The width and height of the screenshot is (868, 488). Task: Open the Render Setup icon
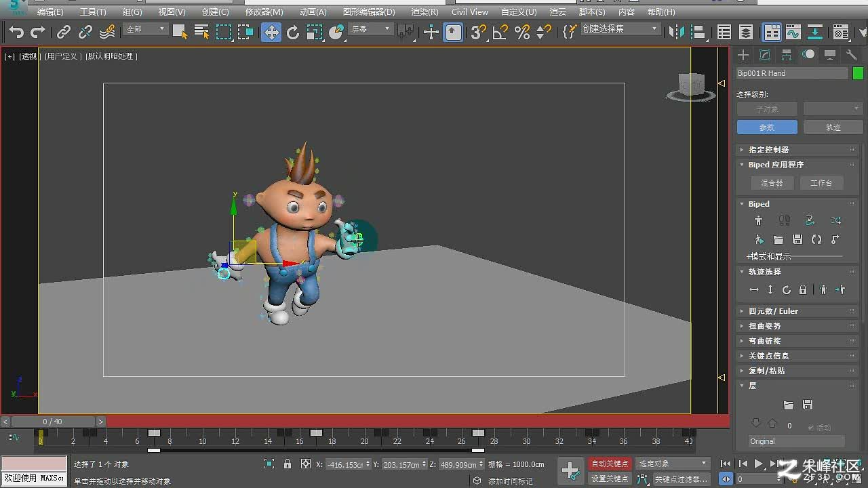coord(842,32)
